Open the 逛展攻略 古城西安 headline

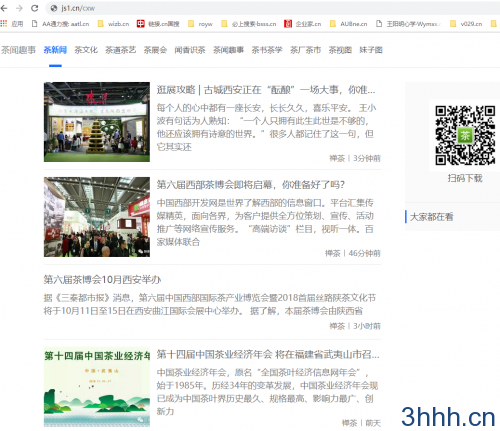[266, 90]
